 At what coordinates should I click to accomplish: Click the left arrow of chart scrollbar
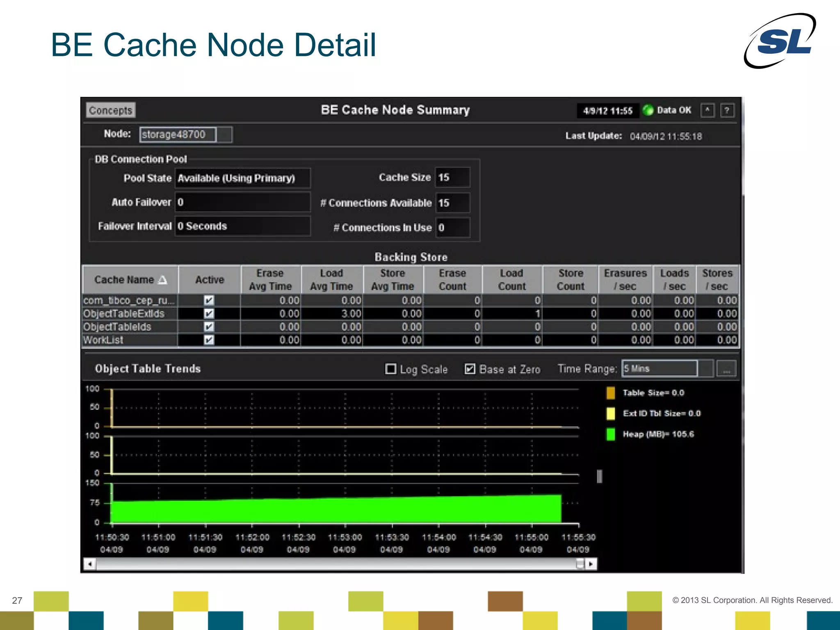(x=90, y=564)
